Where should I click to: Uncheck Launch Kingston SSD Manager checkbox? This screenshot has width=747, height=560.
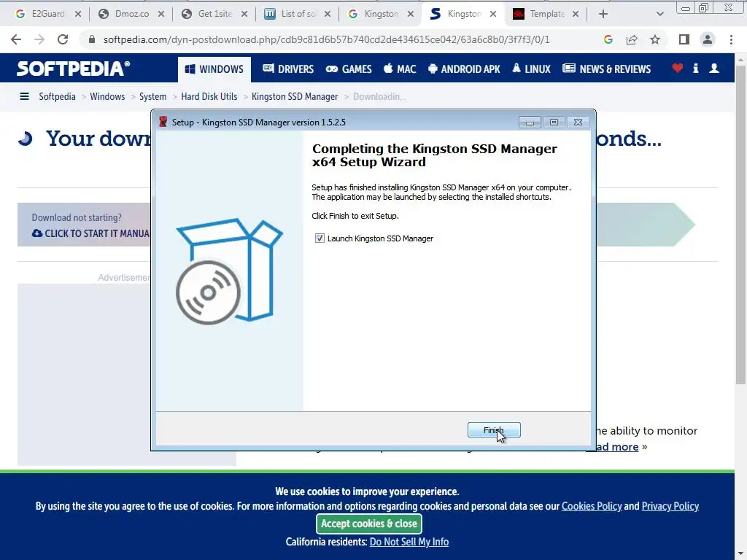(320, 238)
